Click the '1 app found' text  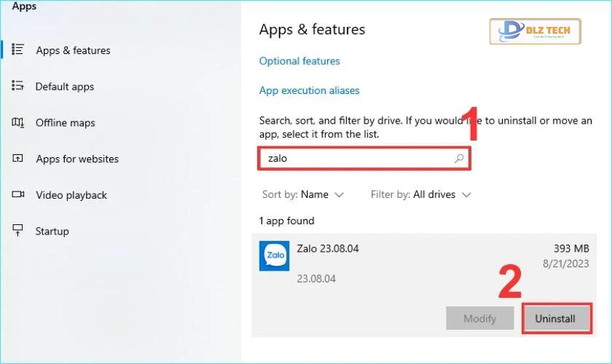point(287,221)
